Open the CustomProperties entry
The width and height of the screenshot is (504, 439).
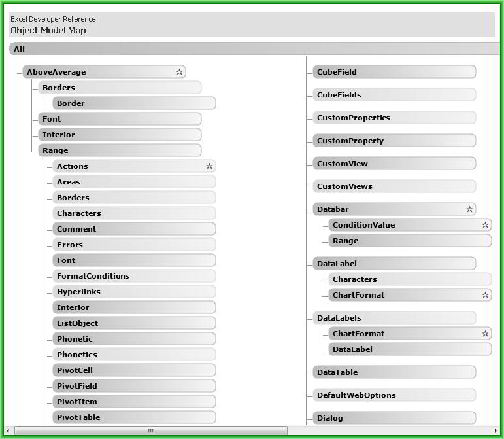[394, 118]
